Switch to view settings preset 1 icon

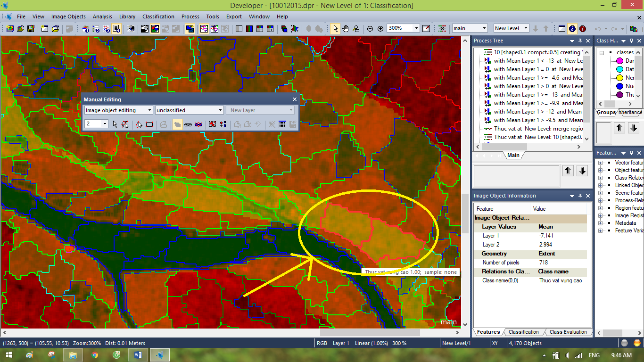(x=86, y=28)
